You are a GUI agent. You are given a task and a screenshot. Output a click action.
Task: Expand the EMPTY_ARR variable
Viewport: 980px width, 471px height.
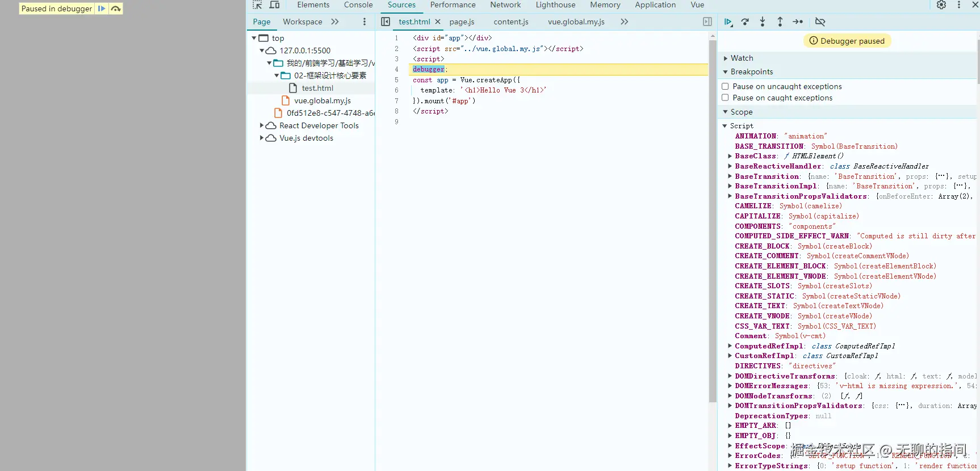click(x=730, y=426)
